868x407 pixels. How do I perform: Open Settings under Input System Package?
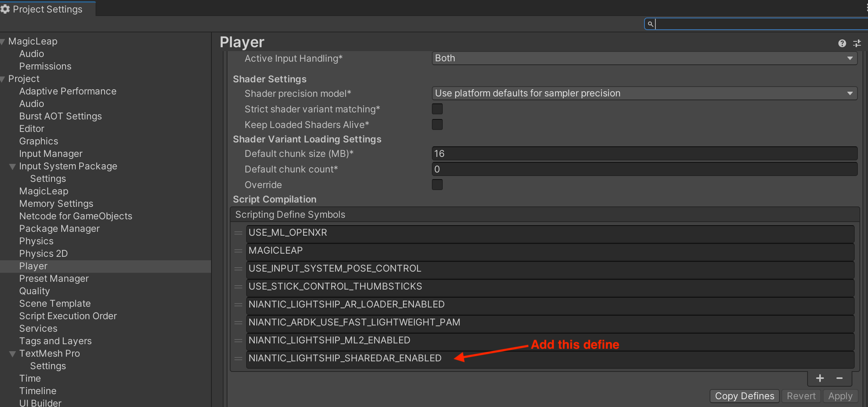pyautogui.click(x=48, y=179)
